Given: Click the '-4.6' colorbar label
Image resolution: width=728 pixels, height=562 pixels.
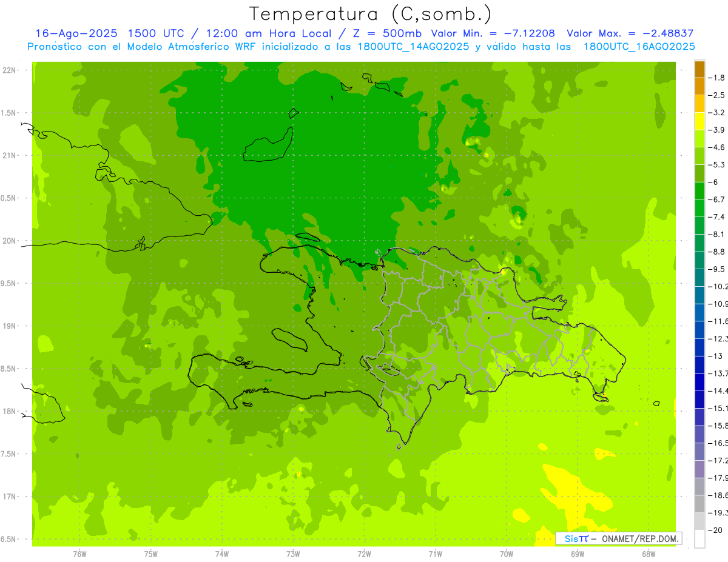Looking at the screenshot, I should (x=717, y=147).
